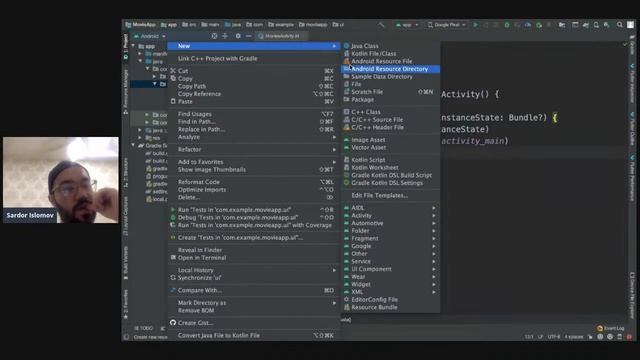Image resolution: width=640 pixels, height=360 pixels.
Task: Choose Link C++ Project with Gradle
Action: (254, 58)
